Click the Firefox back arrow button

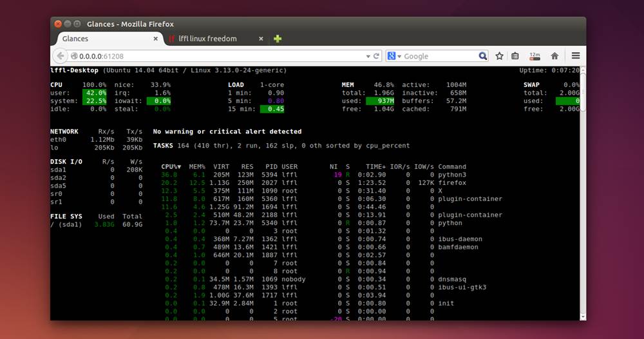click(x=61, y=56)
